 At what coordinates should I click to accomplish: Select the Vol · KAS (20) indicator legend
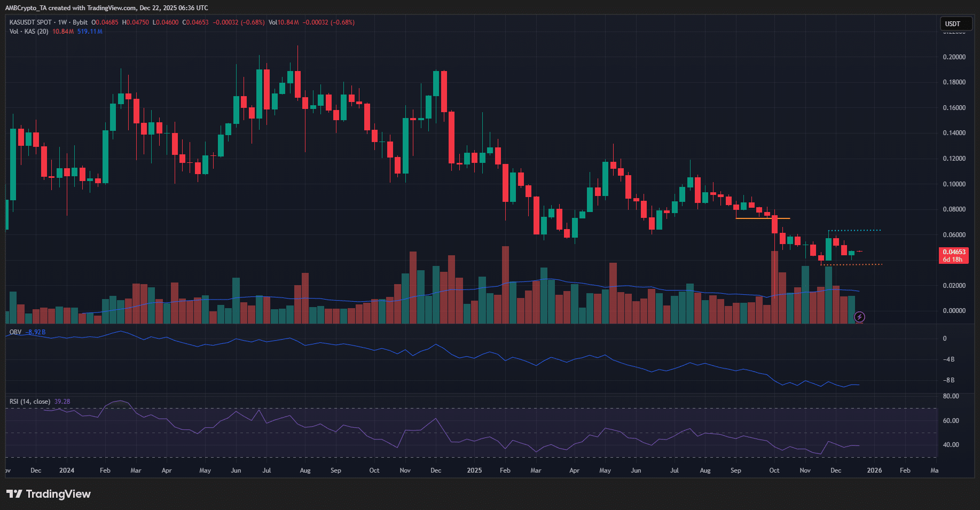[x=29, y=32]
